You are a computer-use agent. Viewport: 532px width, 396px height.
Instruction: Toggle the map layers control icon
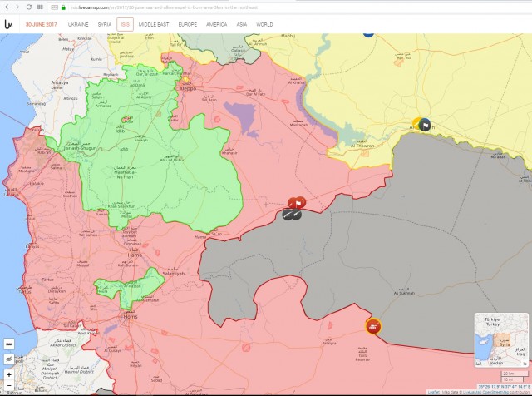[x=8, y=359]
